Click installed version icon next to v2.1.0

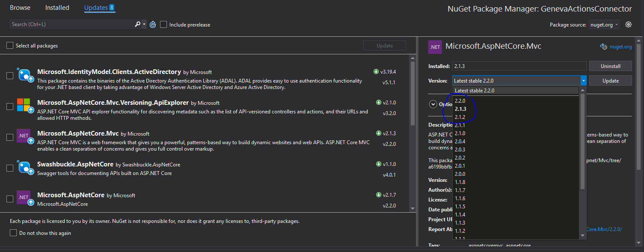pos(378,103)
